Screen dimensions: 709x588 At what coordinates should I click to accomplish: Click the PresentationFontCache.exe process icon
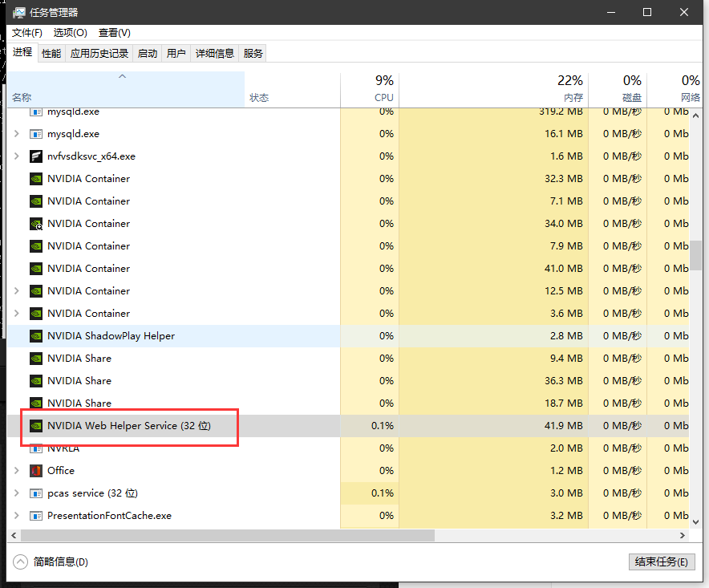coord(36,516)
